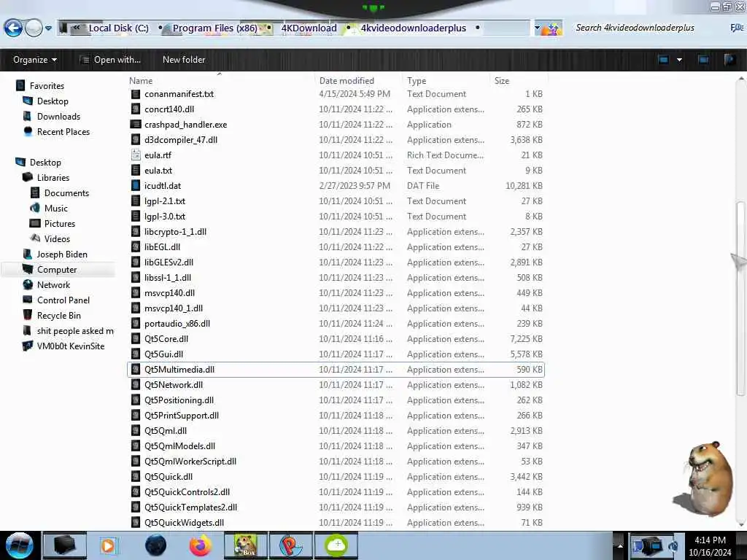Open the recent locations dropdown arrow
The height and width of the screenshot is (560, 747).
(x=49, y=28)
